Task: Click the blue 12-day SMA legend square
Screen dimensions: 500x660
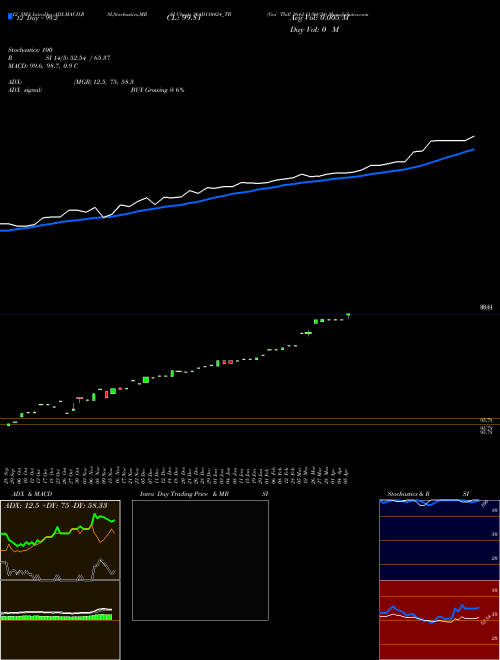Action: click(x=10, y=16)
